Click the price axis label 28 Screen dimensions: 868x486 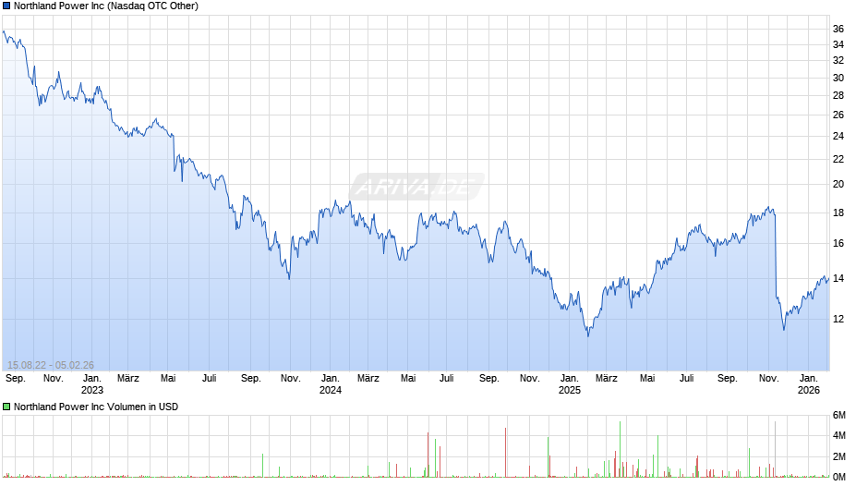838,96
